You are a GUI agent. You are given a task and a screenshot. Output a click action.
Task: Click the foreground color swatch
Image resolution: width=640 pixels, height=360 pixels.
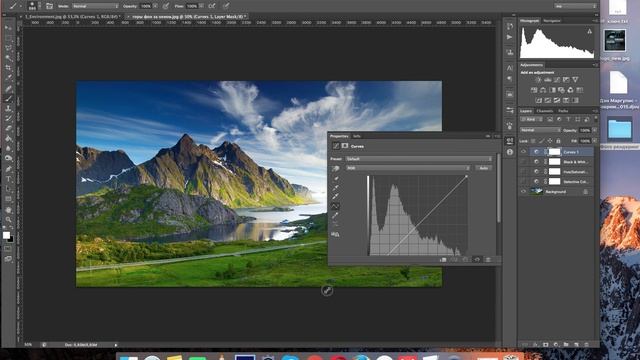[x=6, y=236]
